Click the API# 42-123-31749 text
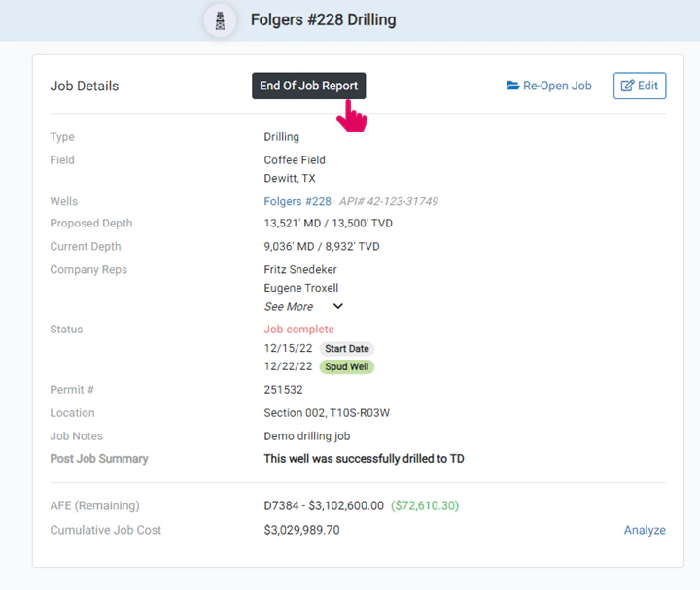This screenshot has width=700, height=590. click(x=388, y=202)
